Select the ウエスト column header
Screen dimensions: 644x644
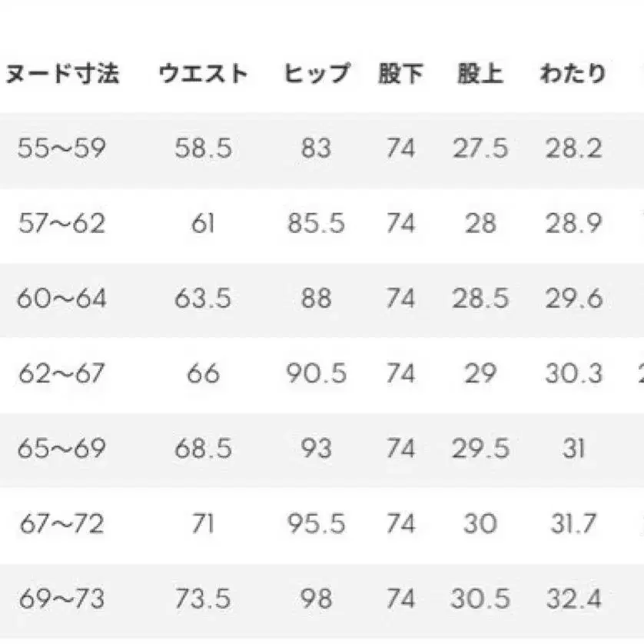[x=203, y=75]
